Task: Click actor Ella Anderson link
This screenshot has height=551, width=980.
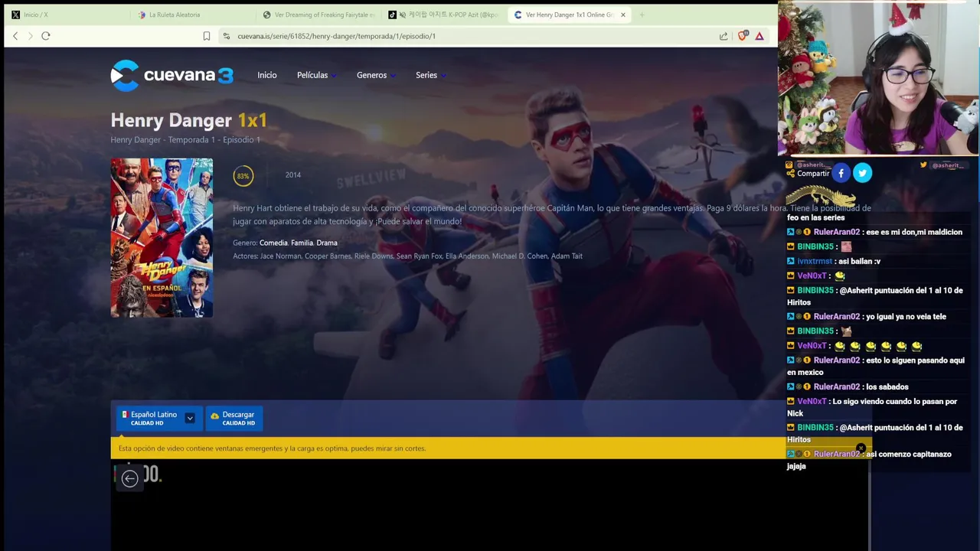Action: point(467,256)
